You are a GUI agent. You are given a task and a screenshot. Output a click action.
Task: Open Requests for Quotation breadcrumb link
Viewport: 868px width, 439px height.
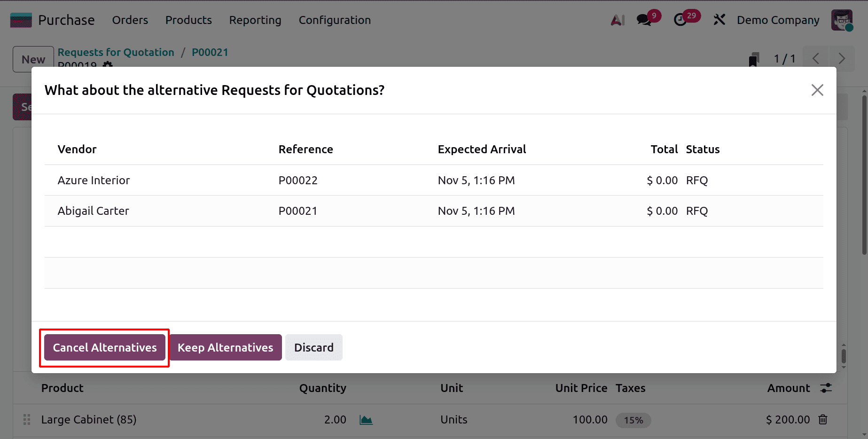tap(116, 52)
